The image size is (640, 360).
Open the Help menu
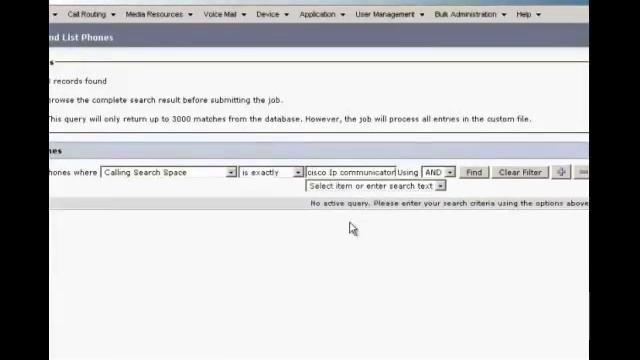pos(528,14)
